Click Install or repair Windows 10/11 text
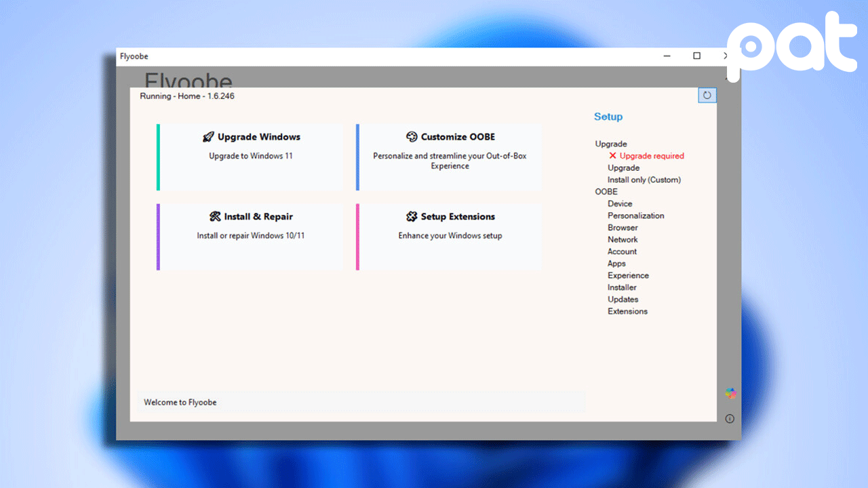This screenshot has height=488, width=868. (251, 236)
